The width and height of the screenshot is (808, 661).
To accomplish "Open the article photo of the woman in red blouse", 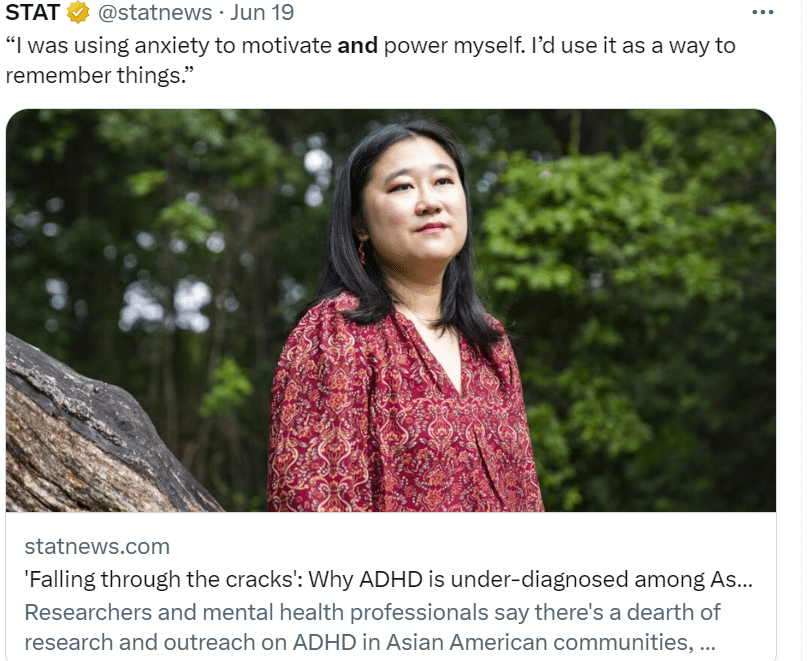I will [391, 310].
